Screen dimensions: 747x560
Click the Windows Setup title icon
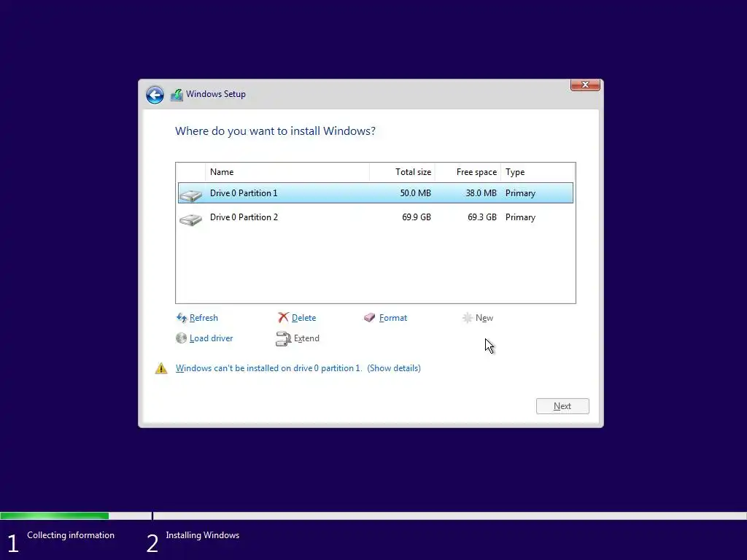coord(177,94)
